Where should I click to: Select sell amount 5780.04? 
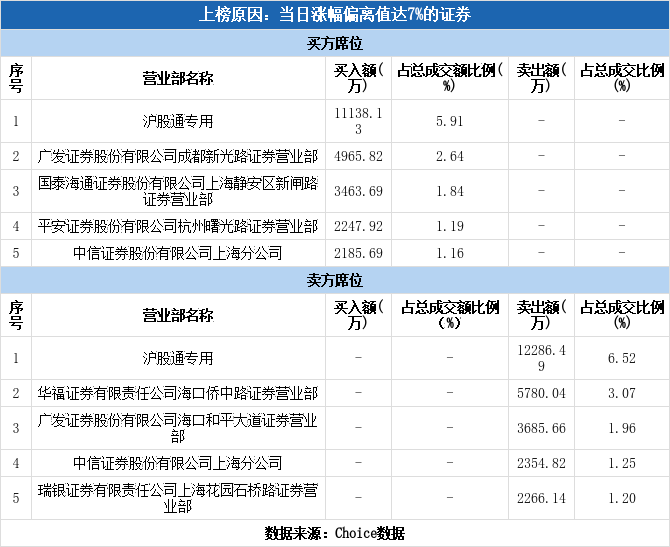click(x=541, y=393)
